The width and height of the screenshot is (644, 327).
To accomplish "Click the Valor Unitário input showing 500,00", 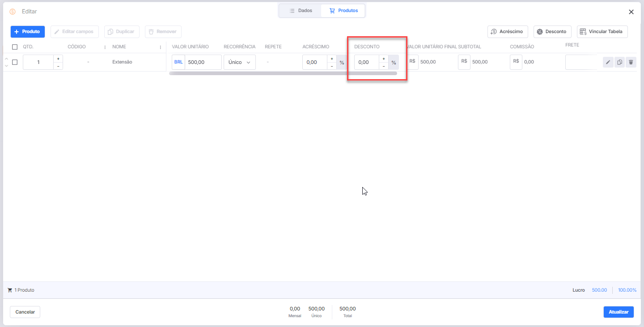I will click(x=203, y=62).
